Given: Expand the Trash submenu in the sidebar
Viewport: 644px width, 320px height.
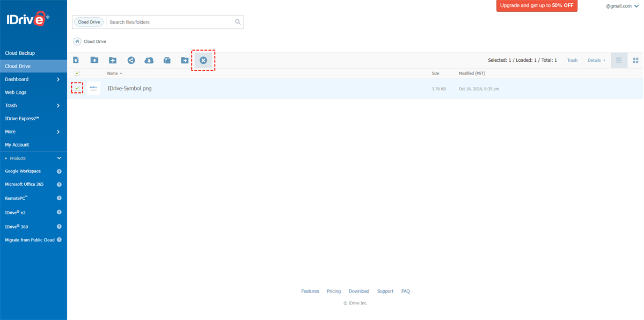Looking at the screenshot, I should click(58, 106).
